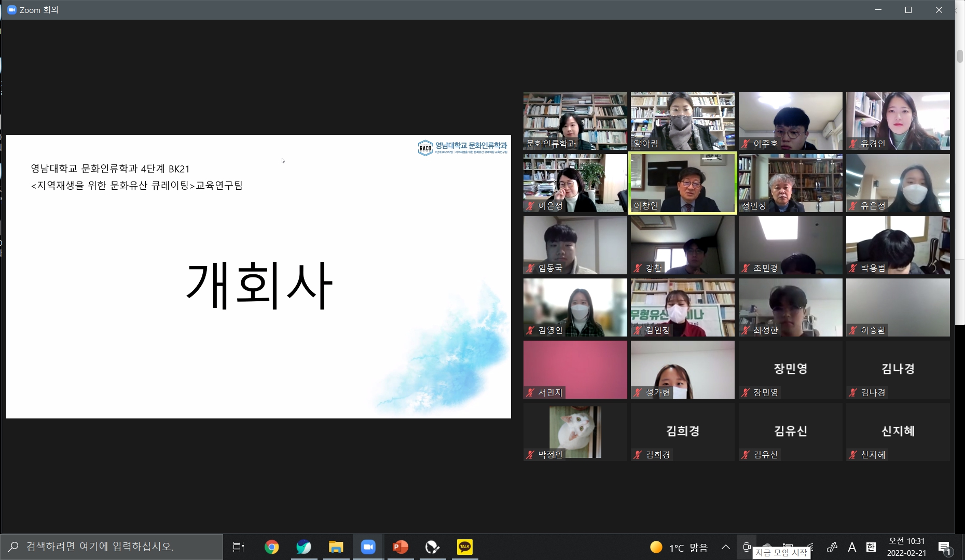This screenshot has height=560, width=965.
Task: Open the Naver Whale browser icon
Action: pos(304,547)
